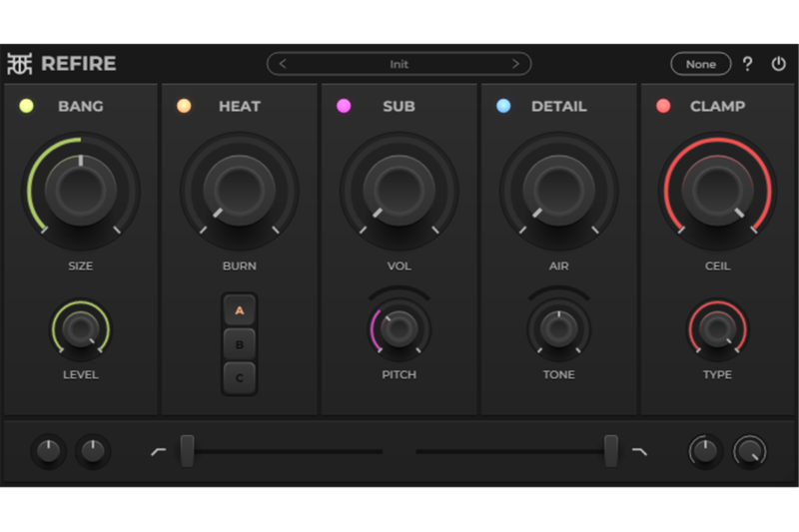Click the REFIRE logo icon
This screenshot has width=799, height=532.
point(20,64)
